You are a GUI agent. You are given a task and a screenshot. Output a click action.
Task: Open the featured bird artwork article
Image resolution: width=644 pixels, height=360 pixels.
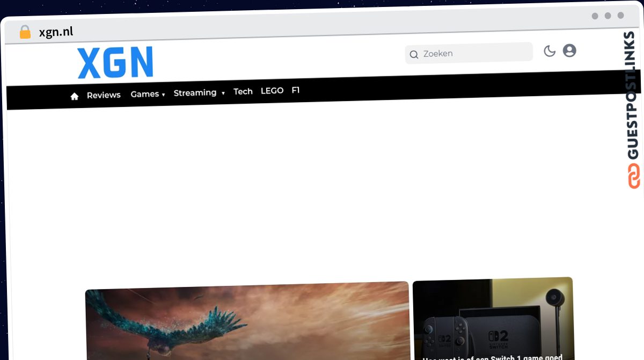point(247,321)
